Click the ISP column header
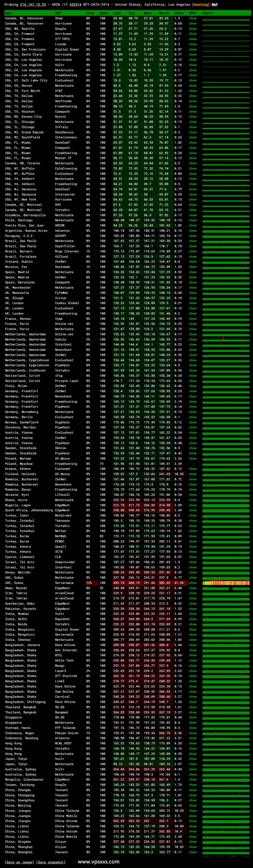This screenshot has height=868, width=253. (x=58, y=13)
